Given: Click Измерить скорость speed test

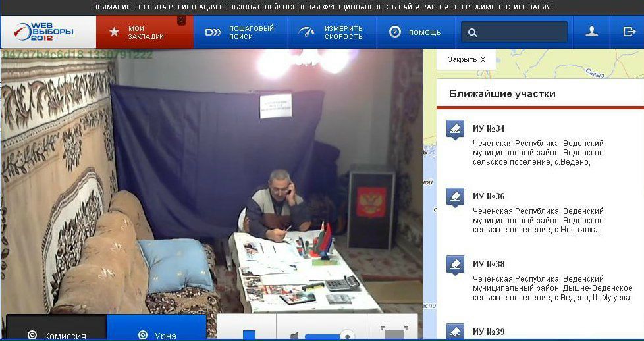Looking at the screenshot, I should tap(331, 32).
